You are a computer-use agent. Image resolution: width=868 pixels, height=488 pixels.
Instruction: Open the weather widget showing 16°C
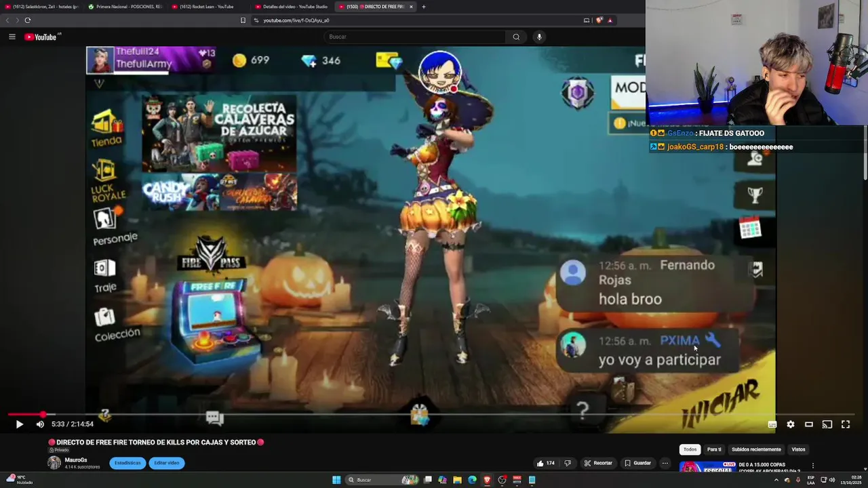click(x=19, y=480)
